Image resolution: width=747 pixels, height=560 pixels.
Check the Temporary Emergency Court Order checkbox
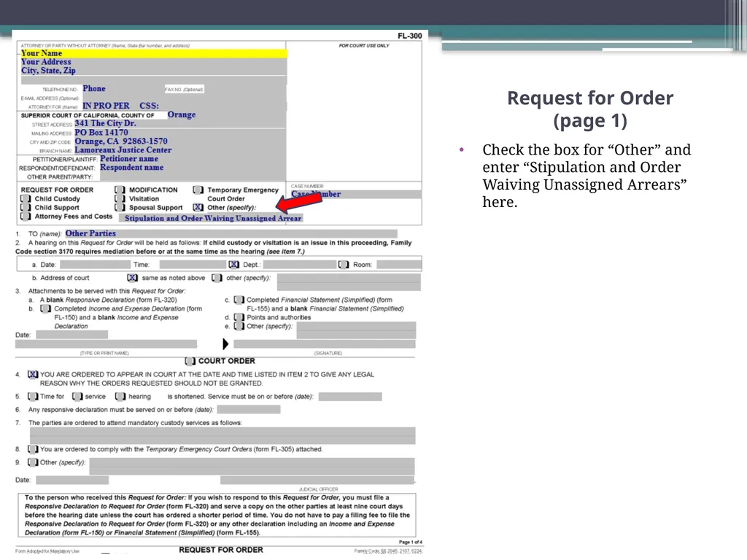coord(198,190)
